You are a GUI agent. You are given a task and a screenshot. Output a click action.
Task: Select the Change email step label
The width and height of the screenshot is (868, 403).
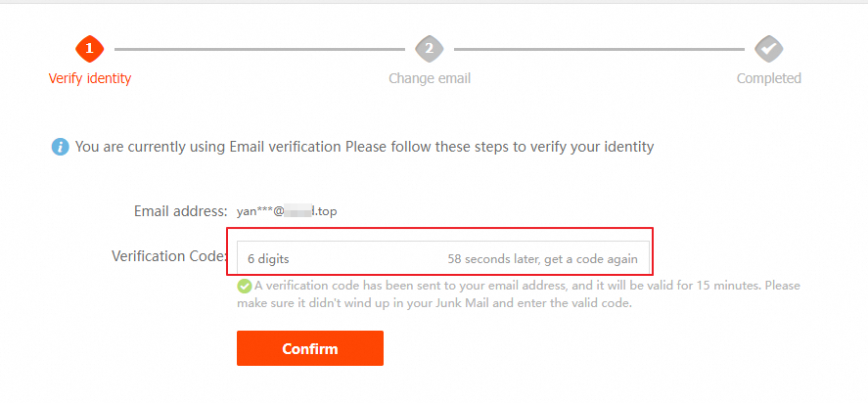(x=430, y=78)
